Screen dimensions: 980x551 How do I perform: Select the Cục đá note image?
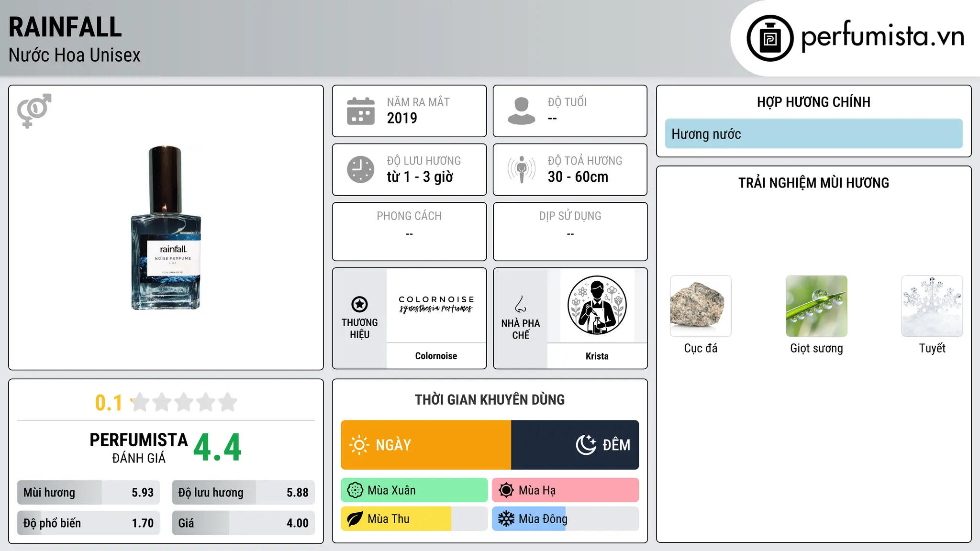click(701, 306)
